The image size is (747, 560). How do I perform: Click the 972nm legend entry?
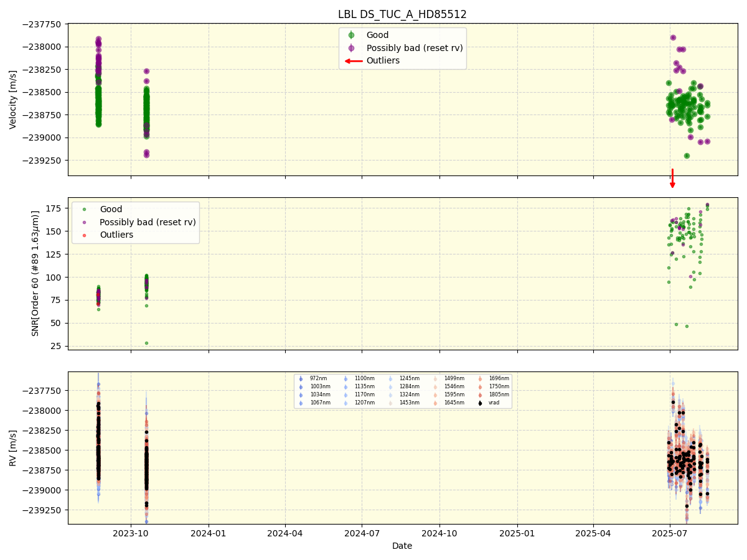[x=318, y=378]
